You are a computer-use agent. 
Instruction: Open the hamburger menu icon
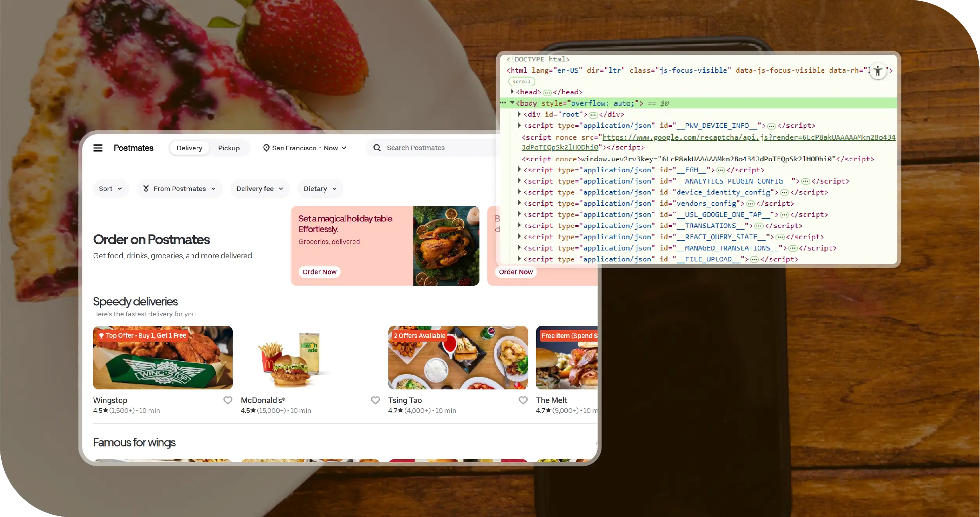point(98,148)
